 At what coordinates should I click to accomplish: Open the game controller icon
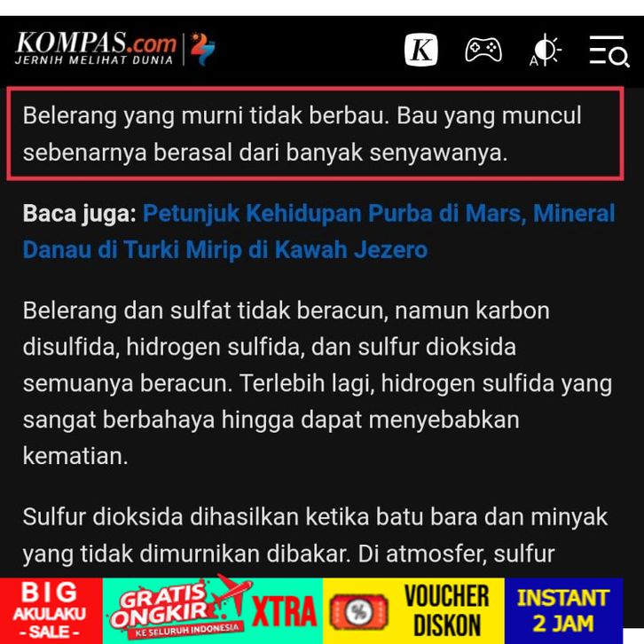click(483, 50)
